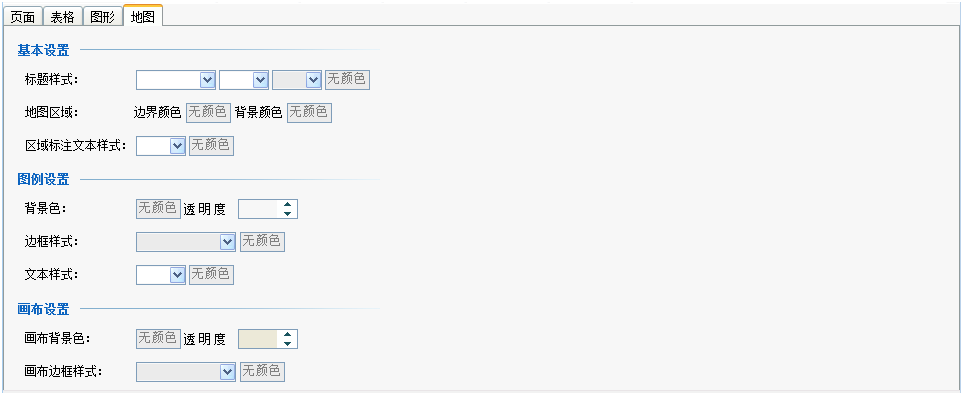Set 区域标注文本样式 color swatch
The width and height of the screenshot is (963, 395).
211,146
